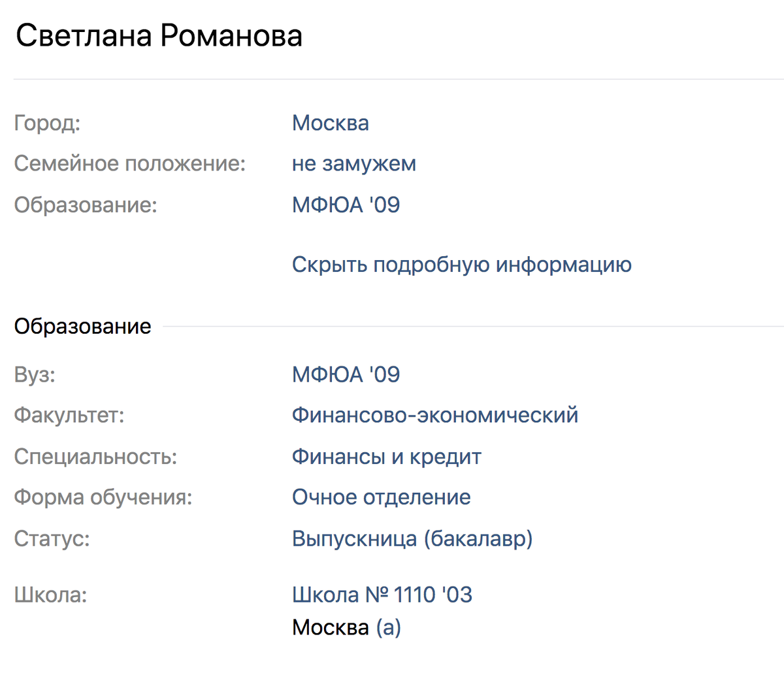This screenshot has width=784, height=673.
Task: Open the Вуз entry МФЮА '09
Action: 346,375
